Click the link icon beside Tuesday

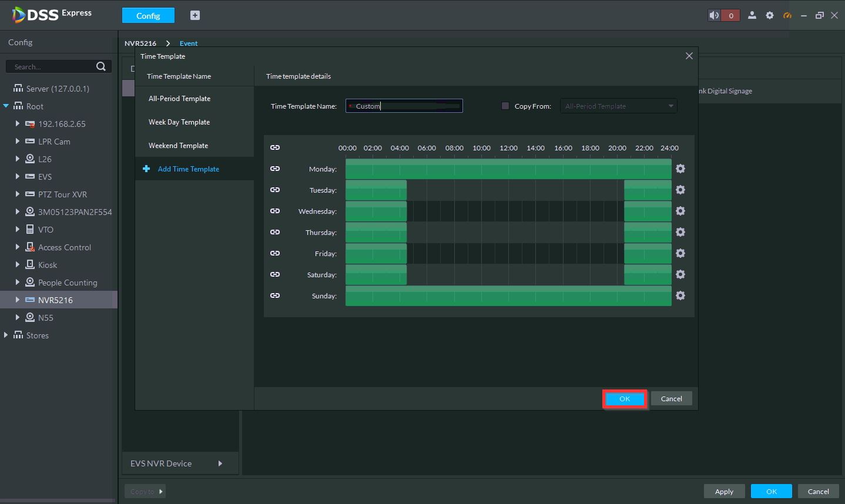coord(275,190)
